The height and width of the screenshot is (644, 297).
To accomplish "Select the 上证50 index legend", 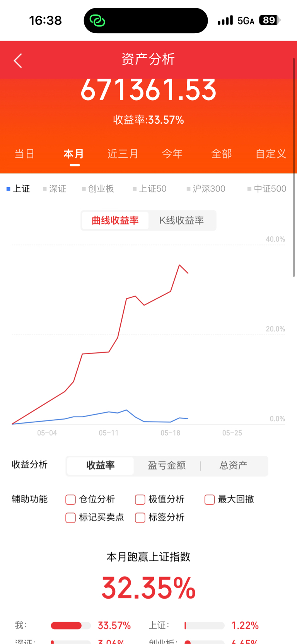I will tap(150, 189).
